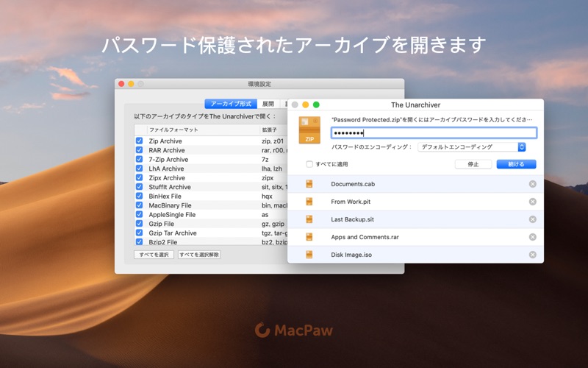Click the hqx extension cell

pos(267,197)
